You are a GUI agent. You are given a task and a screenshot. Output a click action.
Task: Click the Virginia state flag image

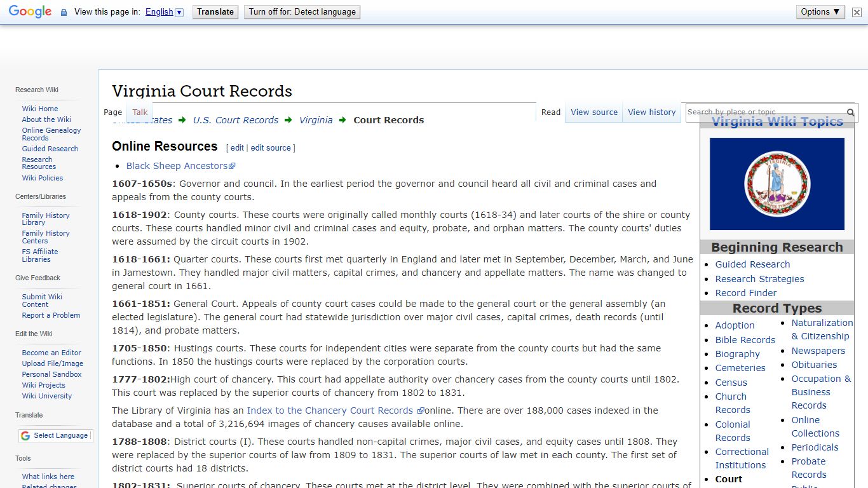click(x=777, y=184)
